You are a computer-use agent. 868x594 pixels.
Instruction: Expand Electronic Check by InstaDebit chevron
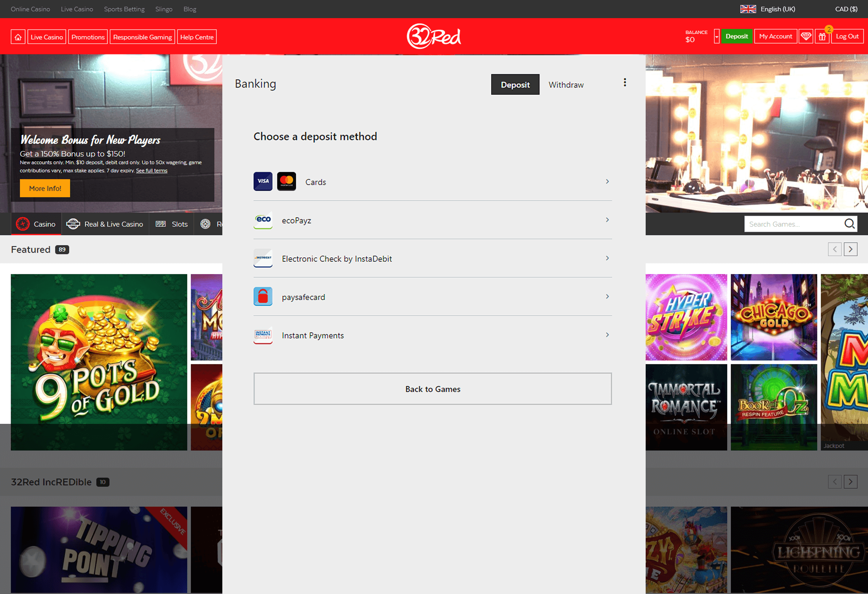607,259
